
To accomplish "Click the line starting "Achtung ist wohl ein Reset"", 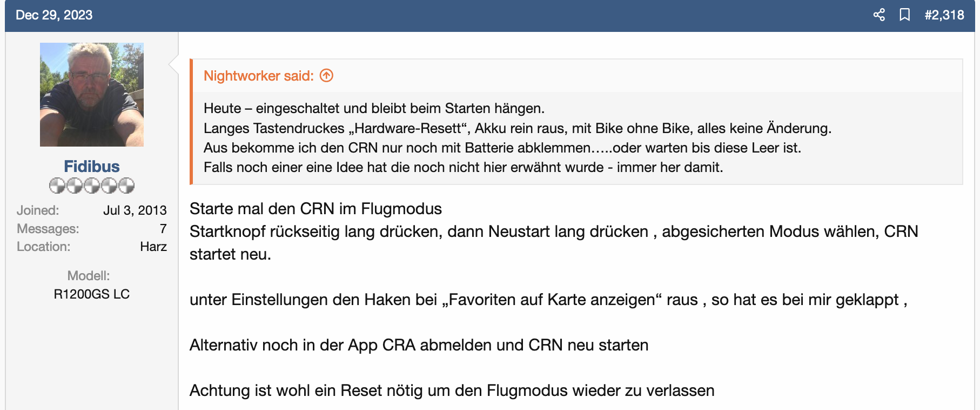I will click(452, 391).
